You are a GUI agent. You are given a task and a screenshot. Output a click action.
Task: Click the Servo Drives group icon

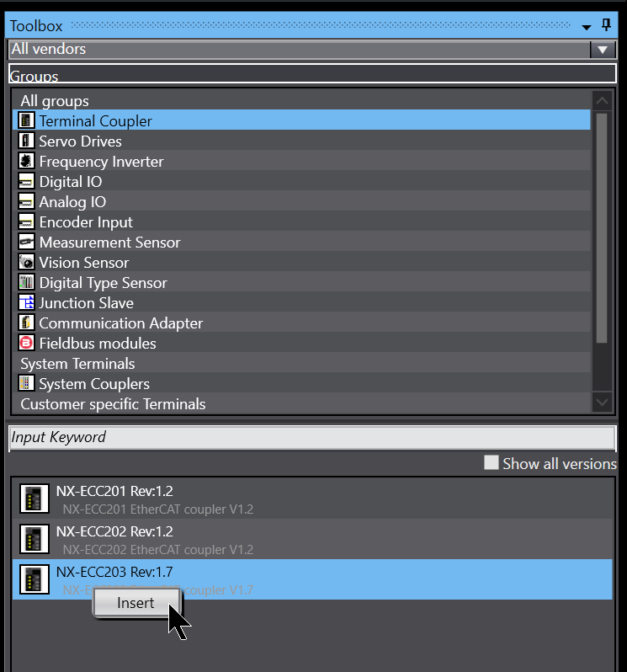[26, 141]
